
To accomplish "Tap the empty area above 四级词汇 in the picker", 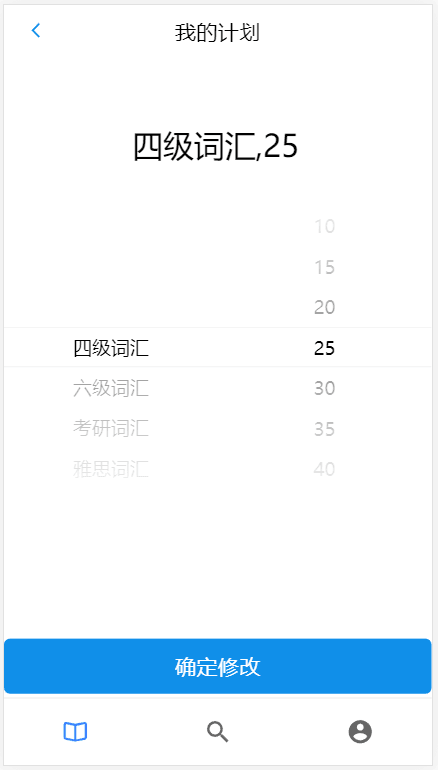I will click(111, 267).
